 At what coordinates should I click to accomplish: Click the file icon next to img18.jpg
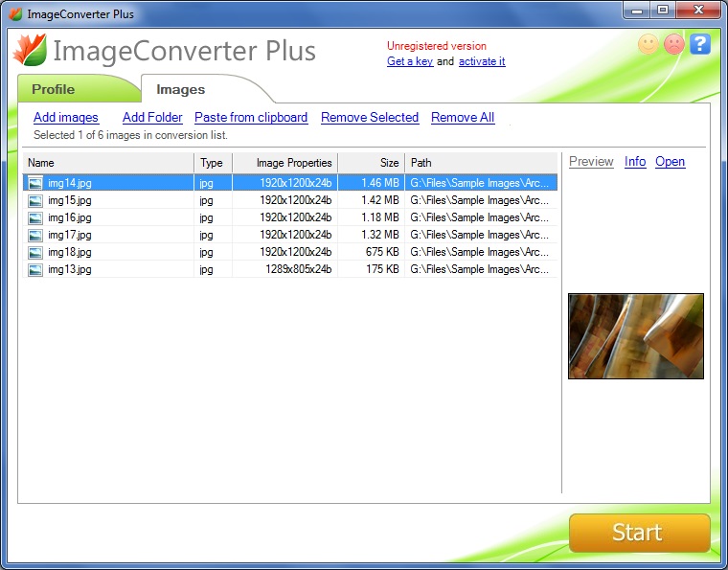[x=35, y=252]
